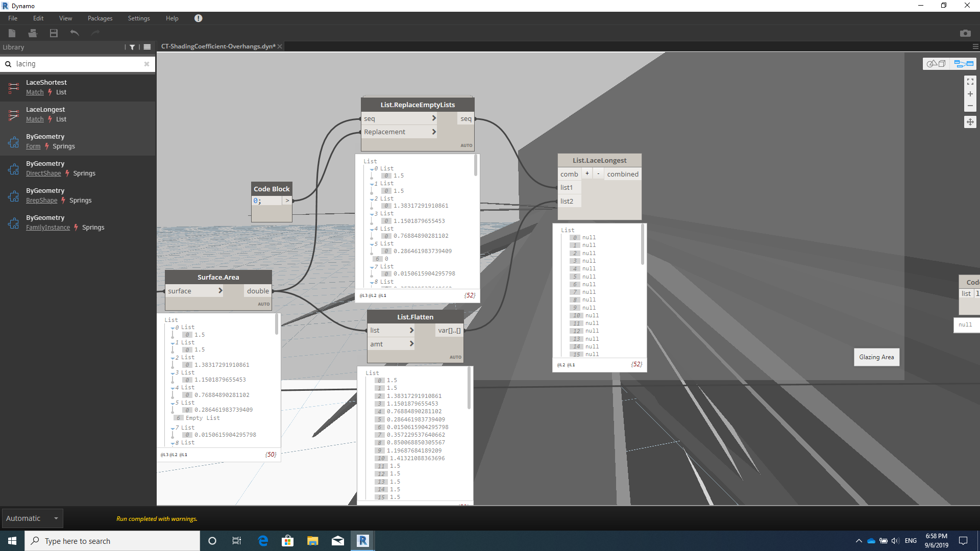
Task: Open the File menu
Action: coord(13,18)
